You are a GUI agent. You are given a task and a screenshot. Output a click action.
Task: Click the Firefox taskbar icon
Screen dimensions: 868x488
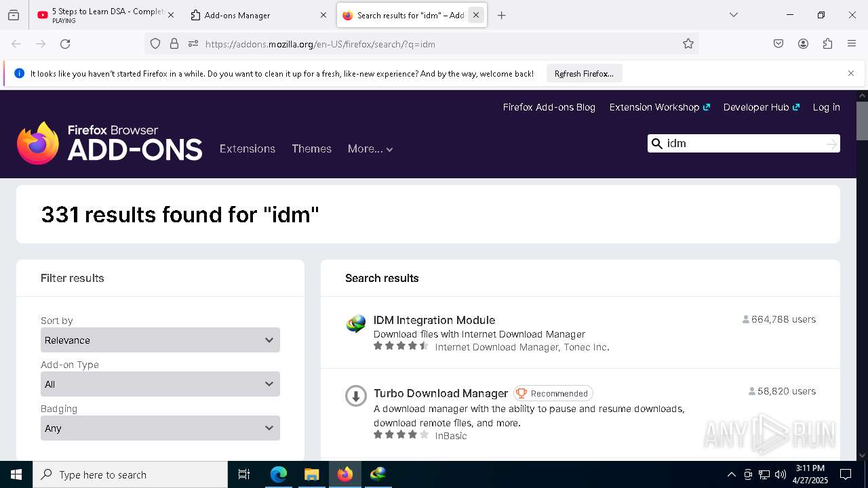(x=344, y=474)
